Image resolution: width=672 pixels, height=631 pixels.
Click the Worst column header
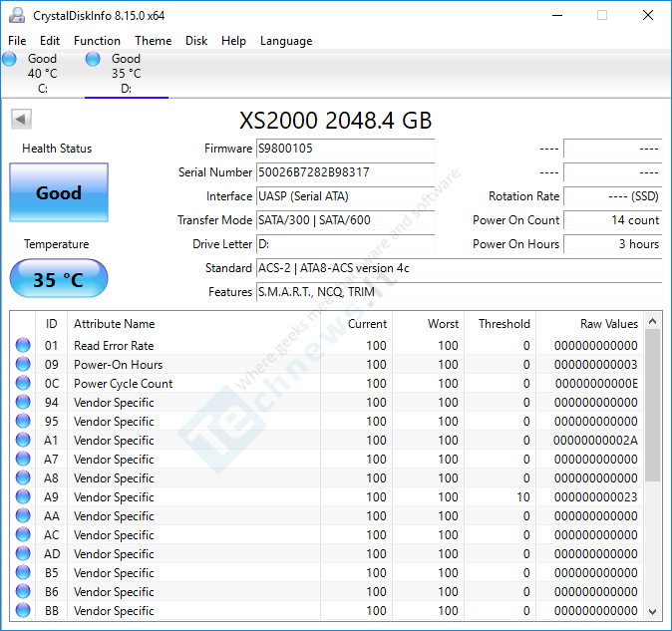429,323
